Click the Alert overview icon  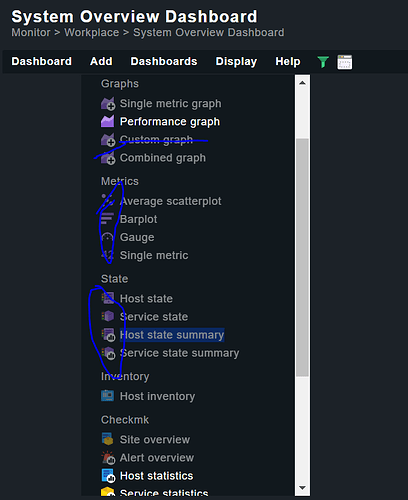[x=108, y=458]
